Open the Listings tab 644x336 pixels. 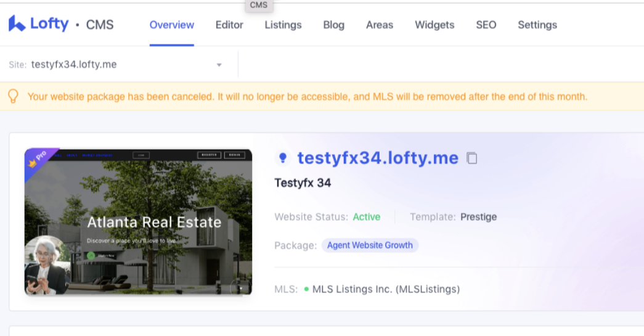point(283,25)
